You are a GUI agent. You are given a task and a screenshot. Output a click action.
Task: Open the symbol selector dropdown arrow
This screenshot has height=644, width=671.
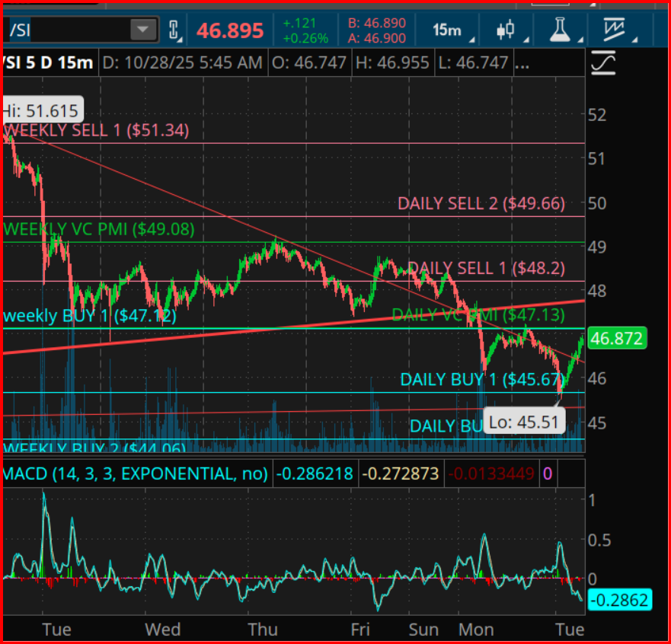[142, 29]
